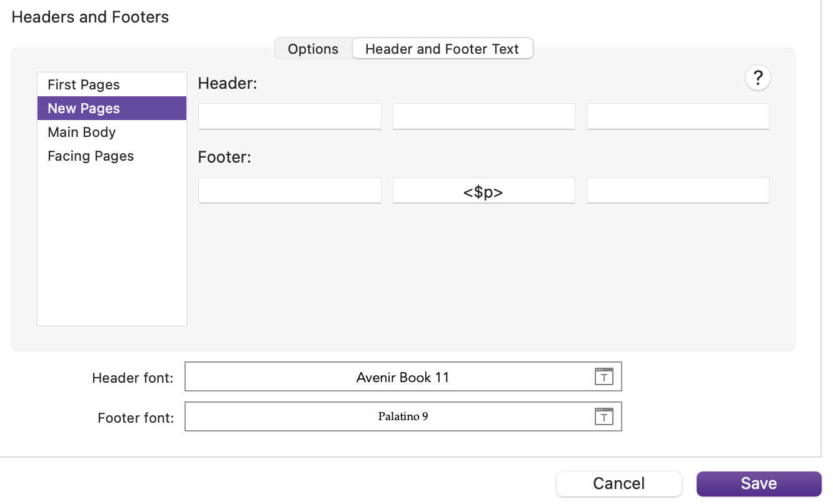Select the Header and Footer Text tab
Image resolution: width=833 pixels, height=504 pixels.
pos(442,49)
